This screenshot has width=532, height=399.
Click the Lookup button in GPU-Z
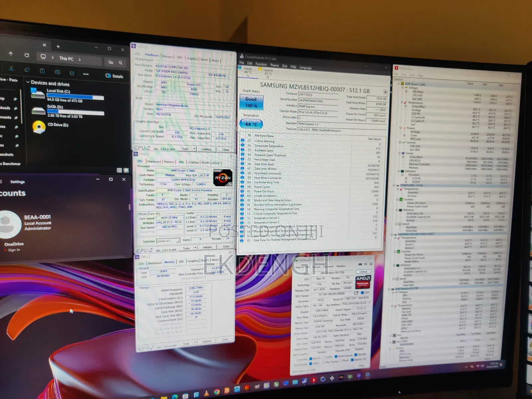click(363, 271)
